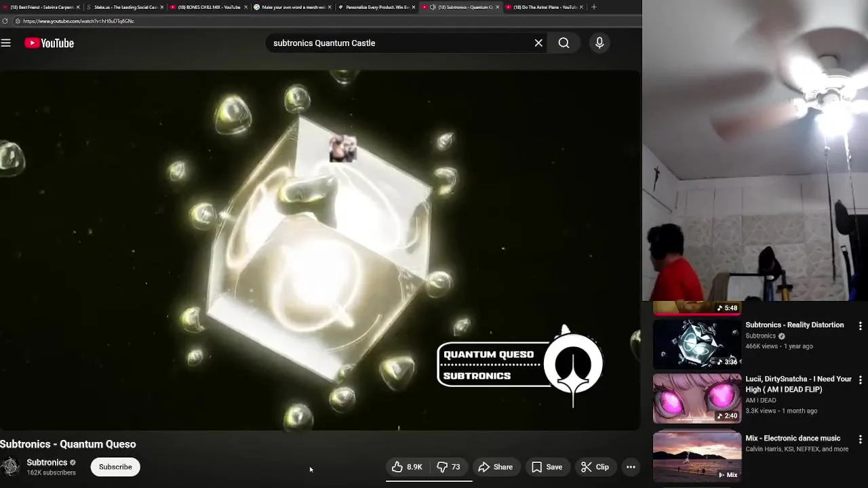Open 'Lucii, DirtySnatcha - I Need Your High' title
The image size is (868, 488).
(x=799, y=384)
